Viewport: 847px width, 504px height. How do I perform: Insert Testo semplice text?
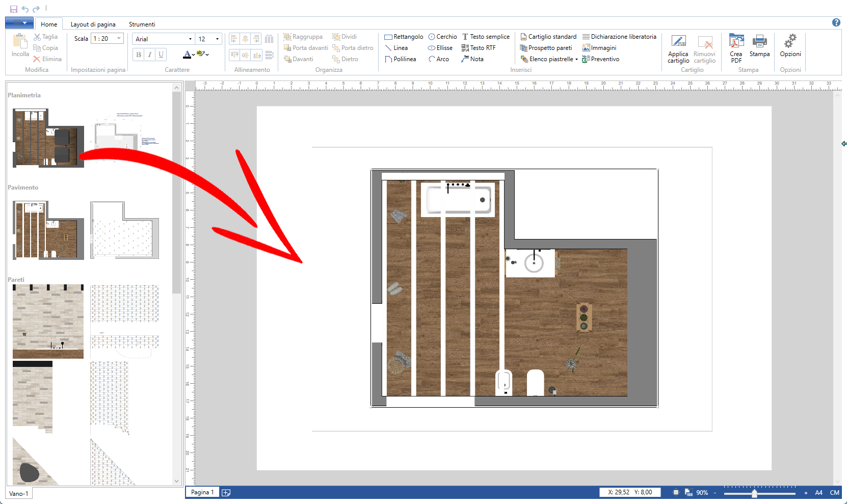pyautogui.click(x=486, y=37)
